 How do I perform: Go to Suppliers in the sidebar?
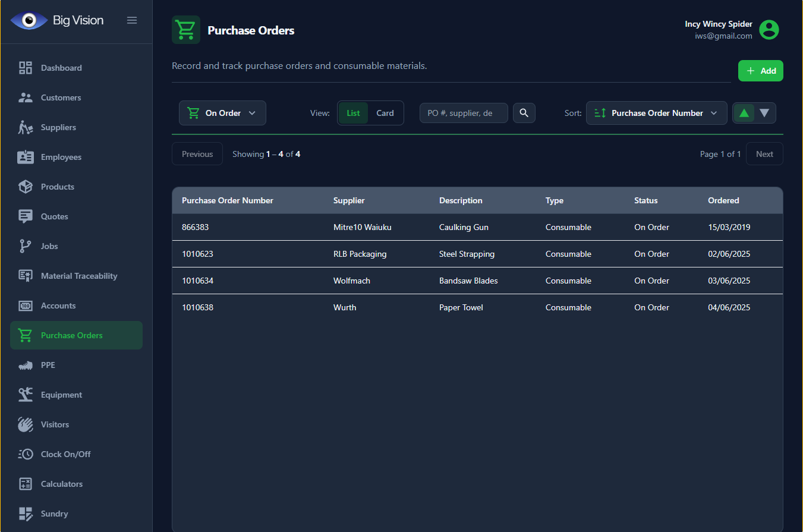(58, 127)
